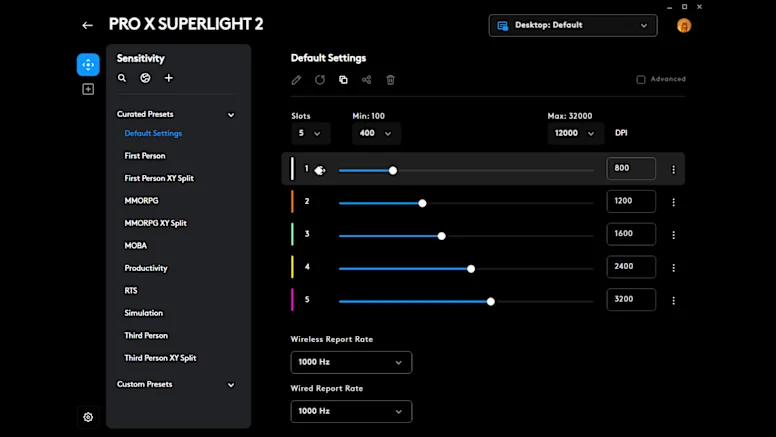The image size is (776, 437).
Task: Click the "Min: 100" label
Action: [368, 116]
